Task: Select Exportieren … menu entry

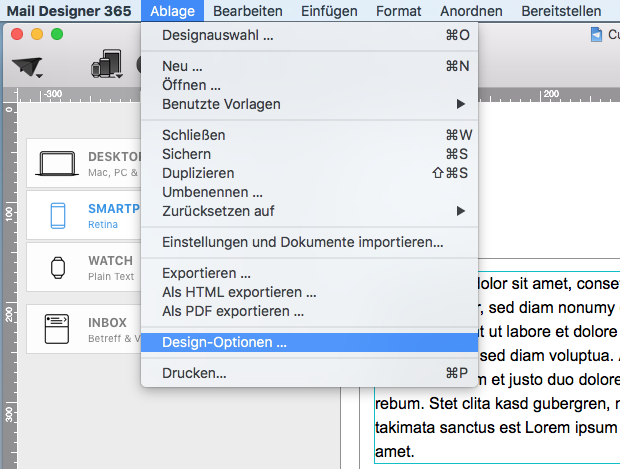Action: [309, 273]
